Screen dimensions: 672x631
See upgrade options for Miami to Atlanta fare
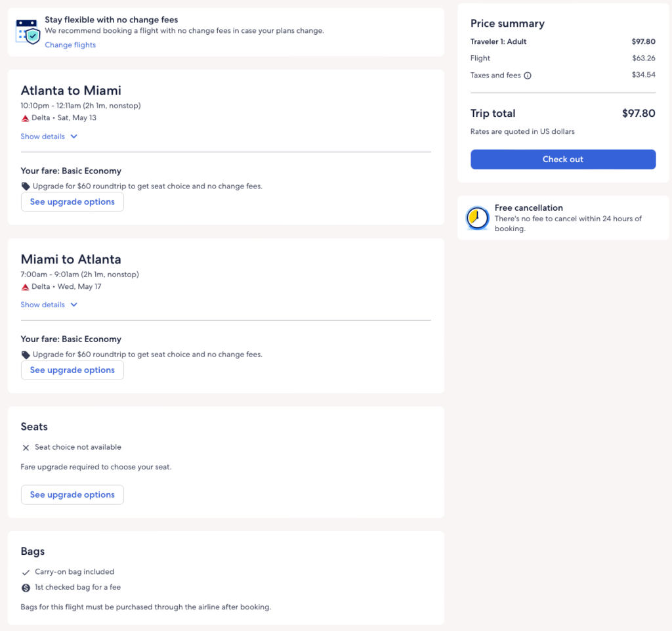72,370
